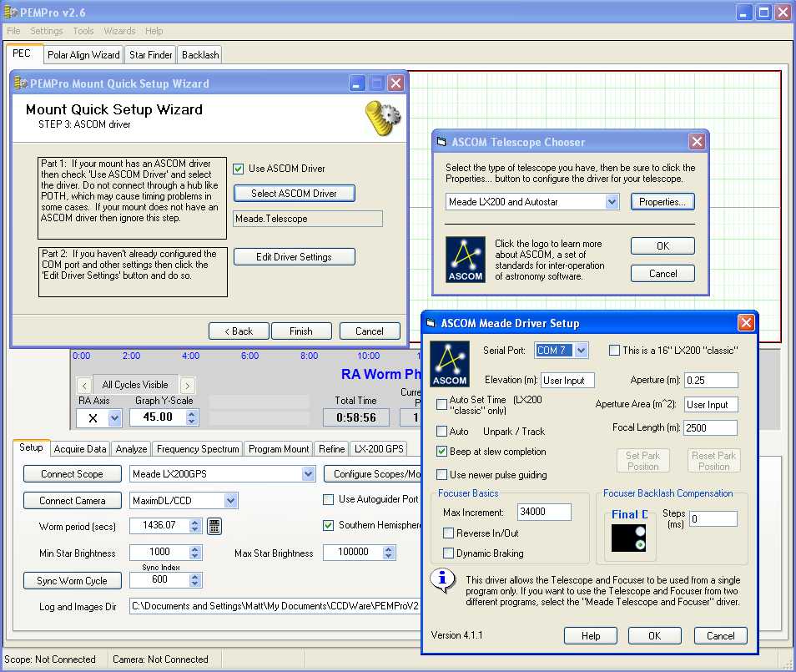This screenshot has width=796, height=672.
Task: Open the Help menu
Action: click(x=154, y=31)
